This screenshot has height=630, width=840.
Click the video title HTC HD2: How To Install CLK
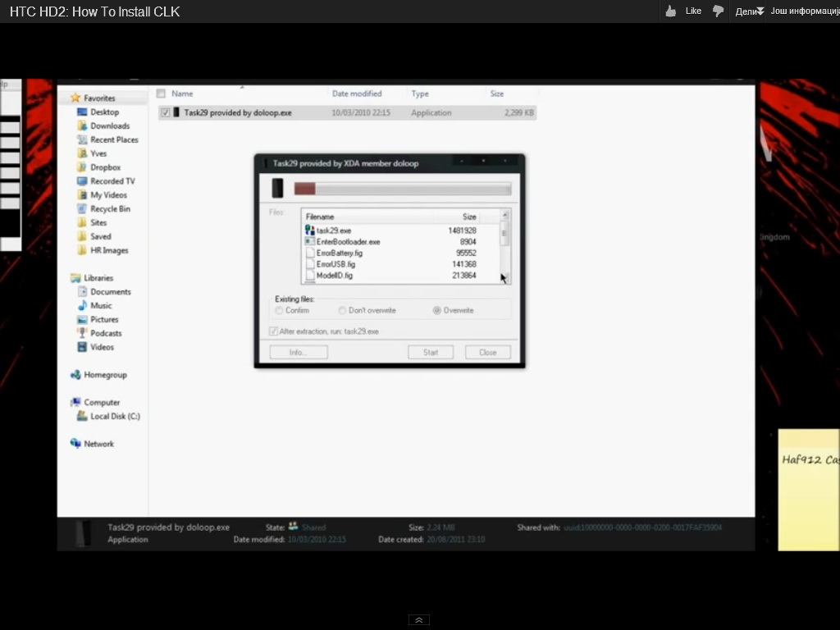coord(95,11)
